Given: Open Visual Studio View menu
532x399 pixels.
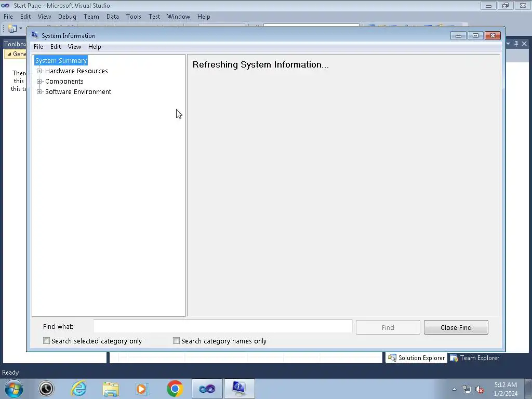Looking at the screenshot, I should click(x=45, y=17).
